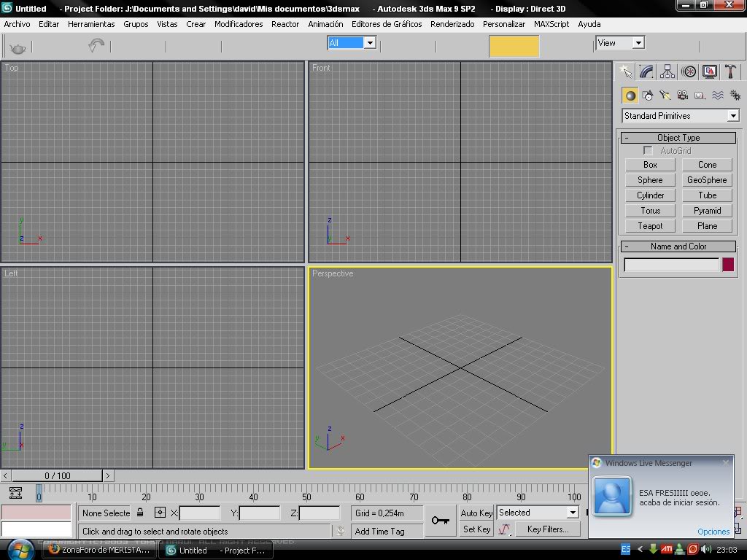Switch to ZonaForo de MERISTA taskbar window
This screenshot has width=747, height=560.
point(99,550)
